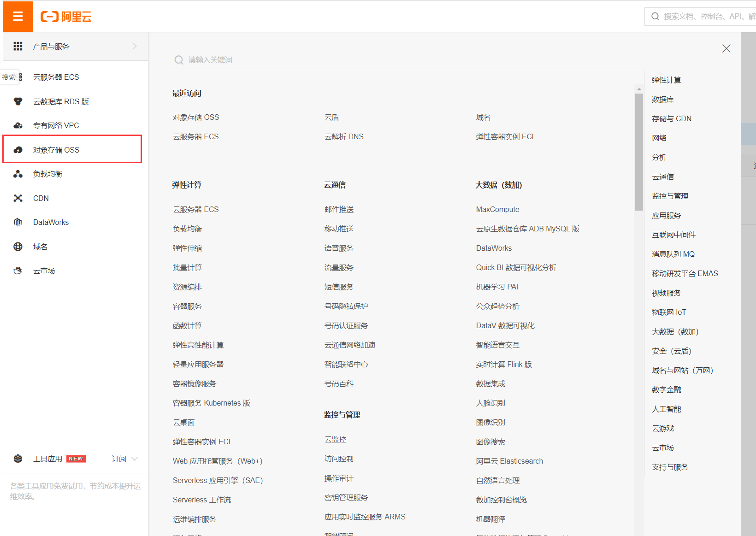
Task: Open 对象存储 OSS in recent visits
Action: click(196, 117)
